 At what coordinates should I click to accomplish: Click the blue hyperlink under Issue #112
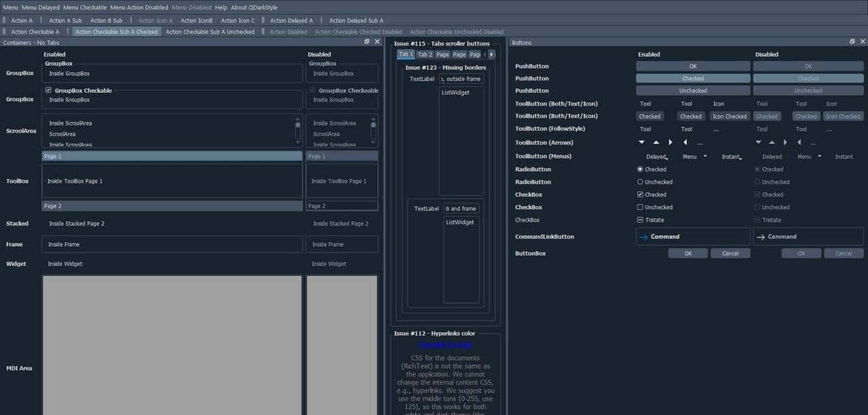click(x=446, y=344)
